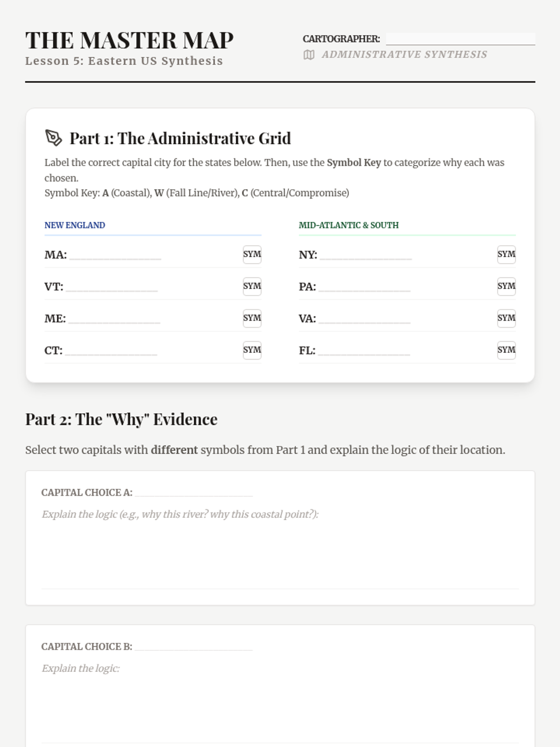Click the map icon near Administrative Synthesis
The width and height of the screenshot is (560, 747).
click(309, 55)
